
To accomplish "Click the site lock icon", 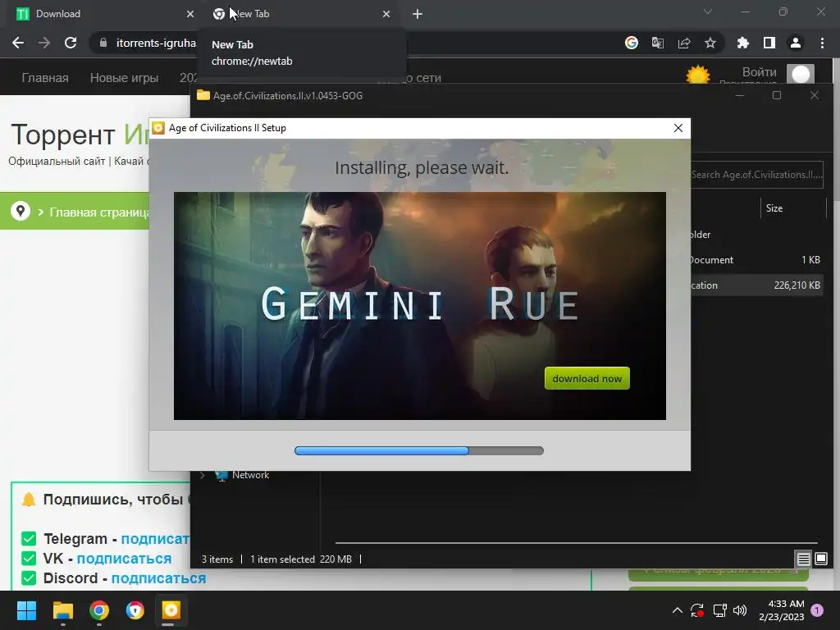I will pos(103,43).
